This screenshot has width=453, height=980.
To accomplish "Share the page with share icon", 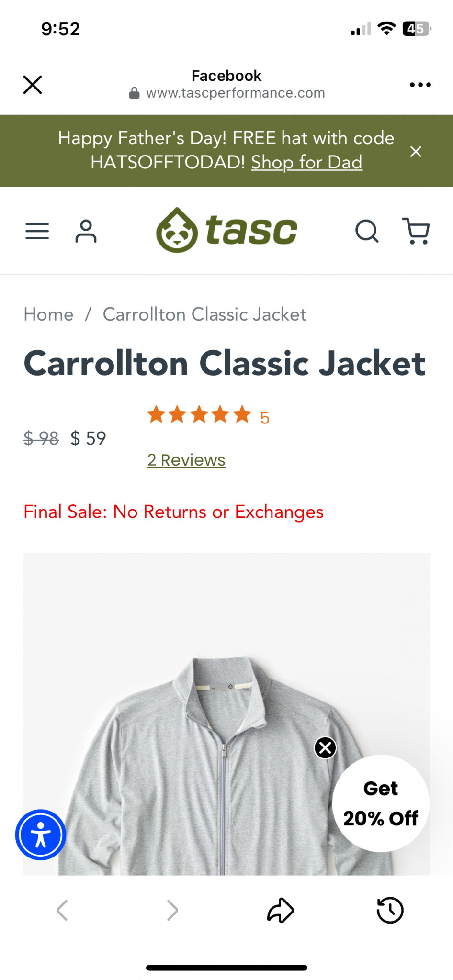I will (281, 910).
